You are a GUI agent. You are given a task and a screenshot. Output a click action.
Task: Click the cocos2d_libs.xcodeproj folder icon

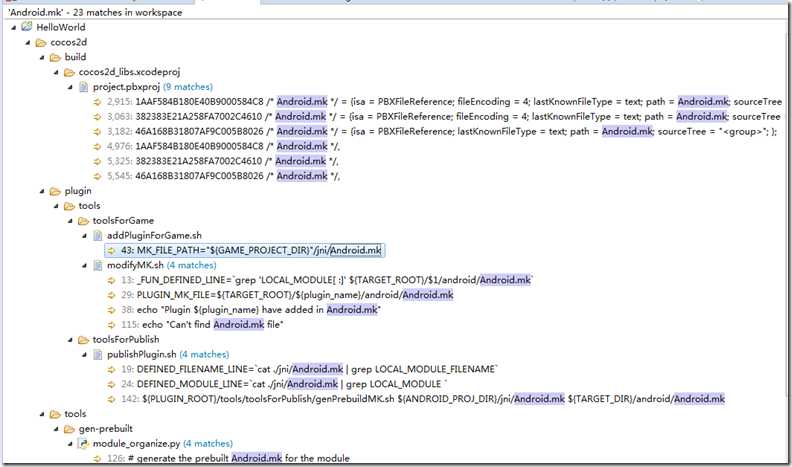(x=69, y=72)
